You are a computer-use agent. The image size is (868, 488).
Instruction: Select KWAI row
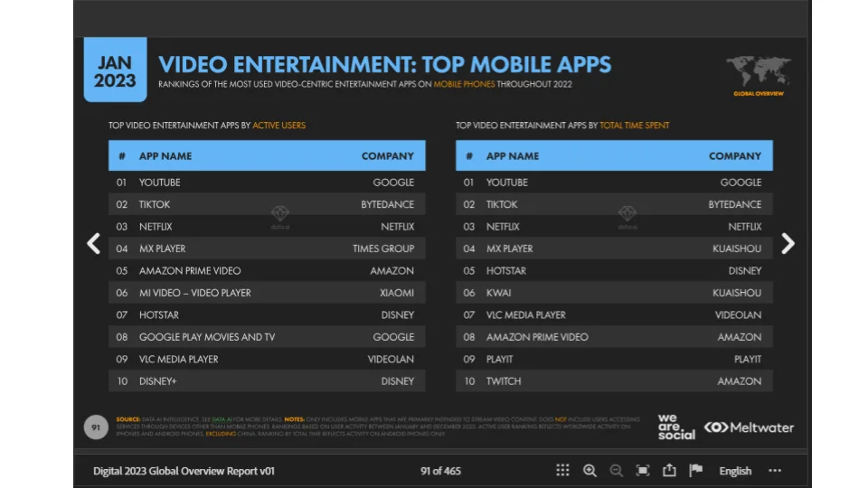click(615, 293)
